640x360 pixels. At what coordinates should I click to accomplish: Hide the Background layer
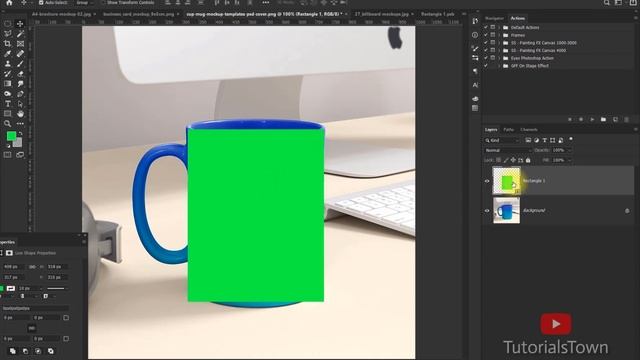click(x=487, y=211)
